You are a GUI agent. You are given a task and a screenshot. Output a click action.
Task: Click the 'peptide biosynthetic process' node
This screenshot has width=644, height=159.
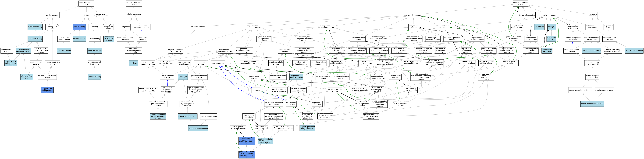[278, 77]
